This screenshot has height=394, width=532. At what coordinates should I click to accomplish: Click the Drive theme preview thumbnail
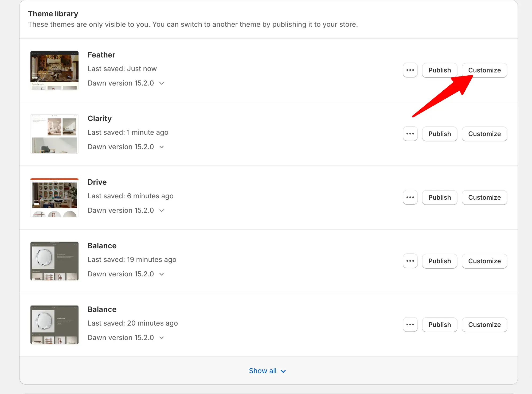(54, 197)
